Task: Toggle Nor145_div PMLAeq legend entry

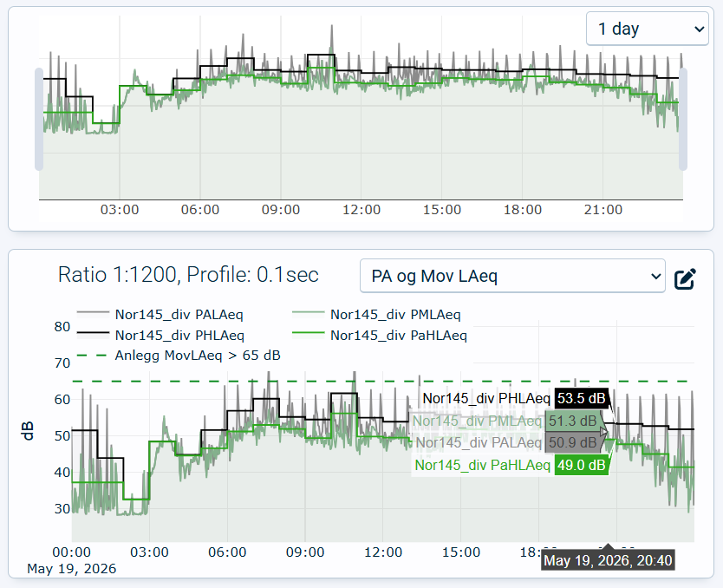Action: (x=377, y=315)
